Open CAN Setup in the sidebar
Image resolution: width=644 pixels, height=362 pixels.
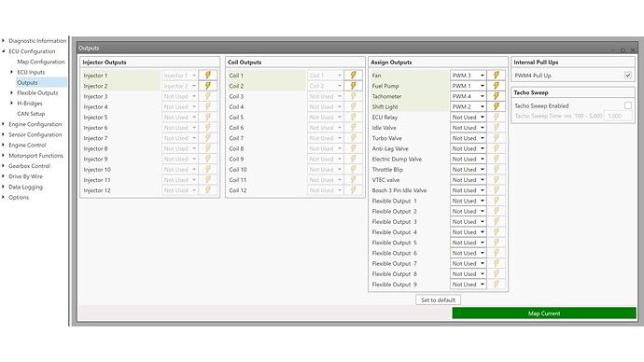click(x=31, y=114)
